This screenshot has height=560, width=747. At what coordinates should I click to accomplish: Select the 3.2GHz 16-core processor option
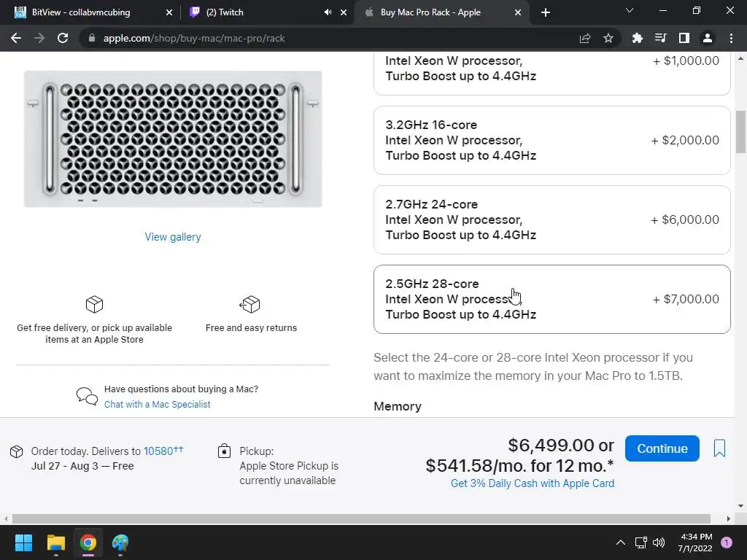pyautogui.click(x=551, y=140)
